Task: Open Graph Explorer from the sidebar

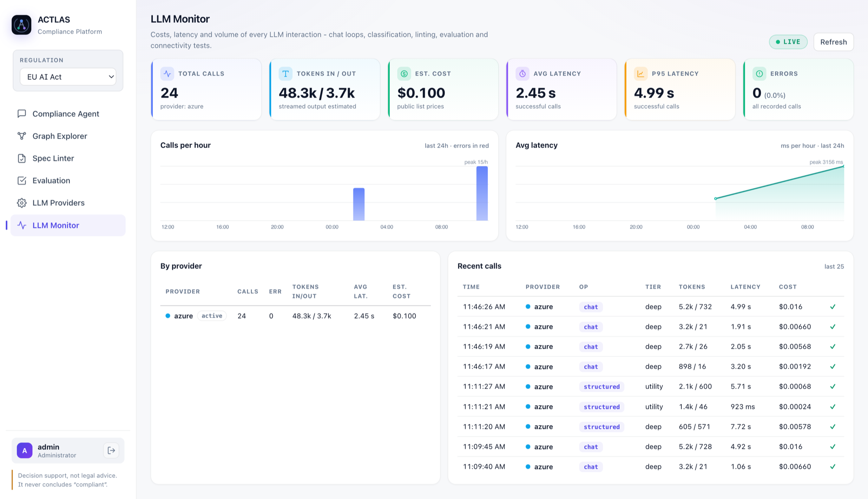Action: pos(68,136)
